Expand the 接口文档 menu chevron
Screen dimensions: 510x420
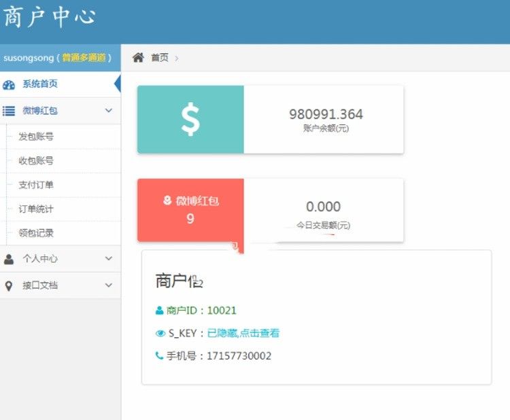(109, 285)
